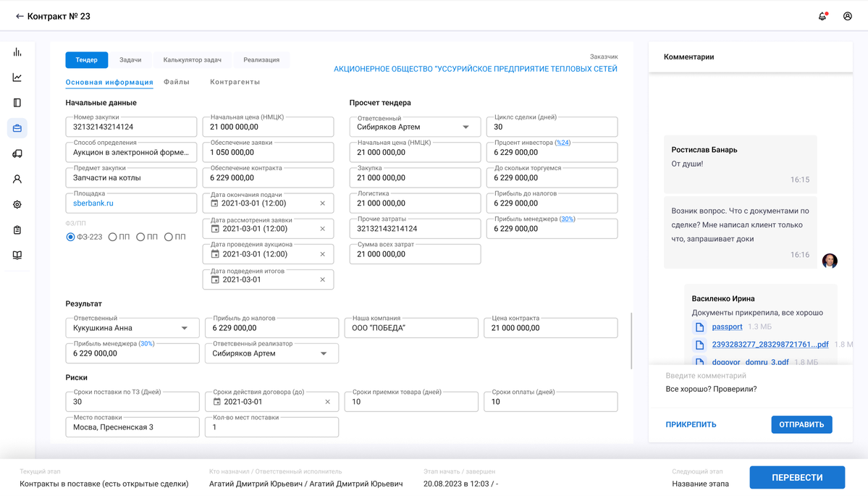The height and width of the screenshot is (496, 868).
Task: Switch to the Задачи tab
Action: [x=130, y=60]
